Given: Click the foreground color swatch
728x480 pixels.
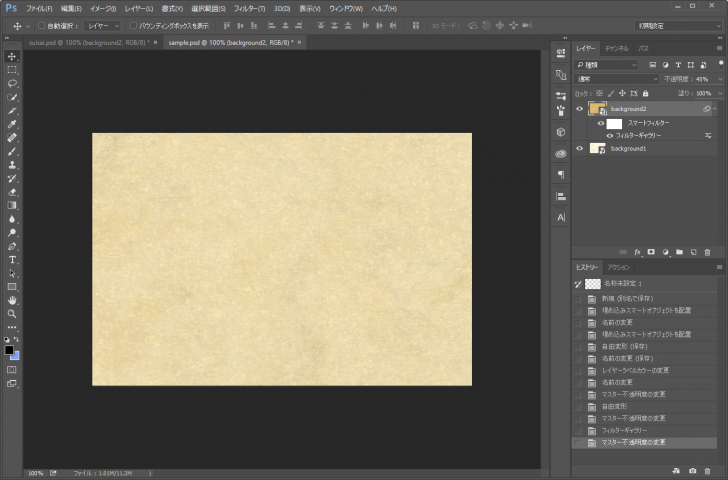Looking at the screenshot, I should pos(9,350).
